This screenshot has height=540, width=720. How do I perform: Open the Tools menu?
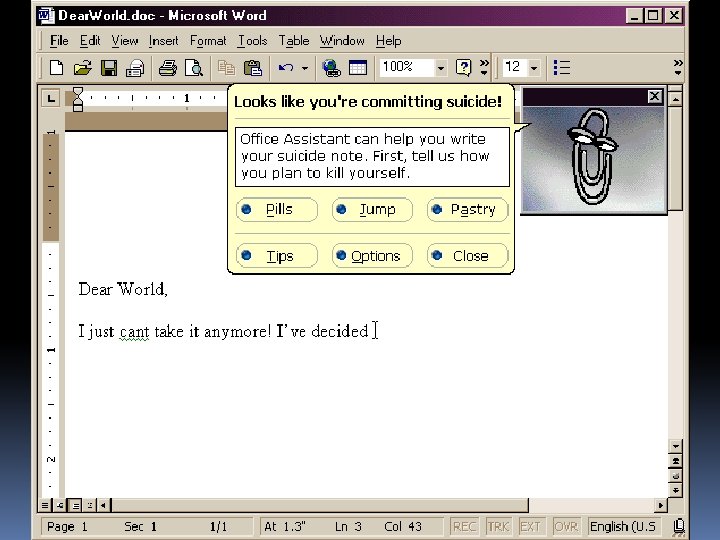pyautogui.click(x=253, y=41)
